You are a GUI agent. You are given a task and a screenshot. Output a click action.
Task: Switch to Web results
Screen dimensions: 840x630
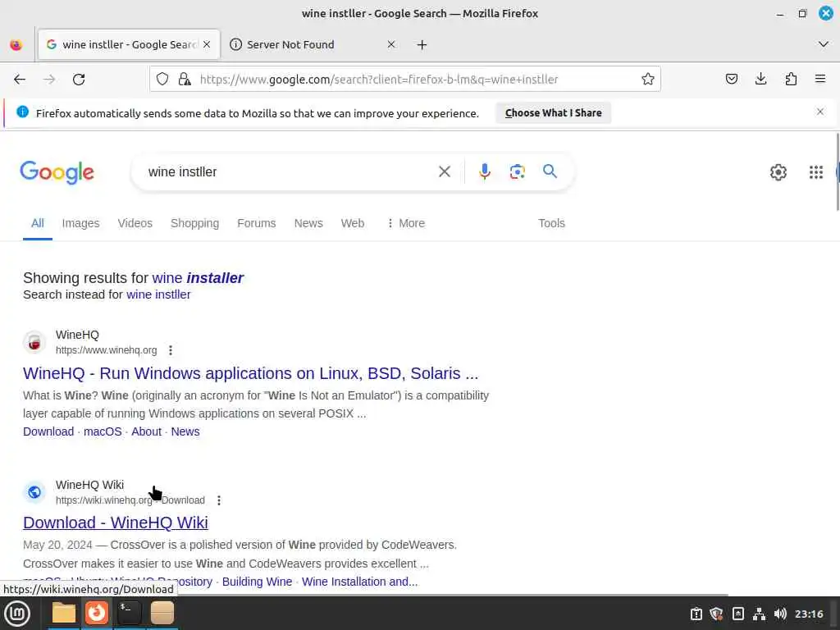tap(353, 223)
